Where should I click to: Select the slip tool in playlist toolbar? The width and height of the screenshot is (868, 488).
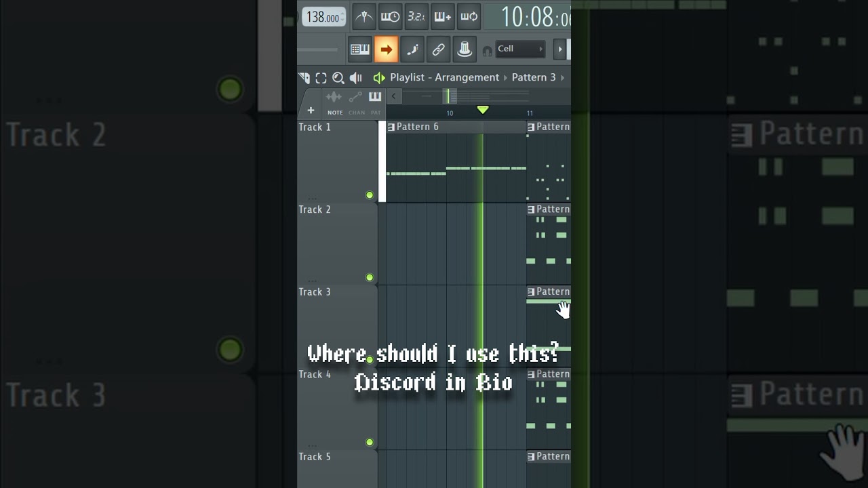coord(304,78)
